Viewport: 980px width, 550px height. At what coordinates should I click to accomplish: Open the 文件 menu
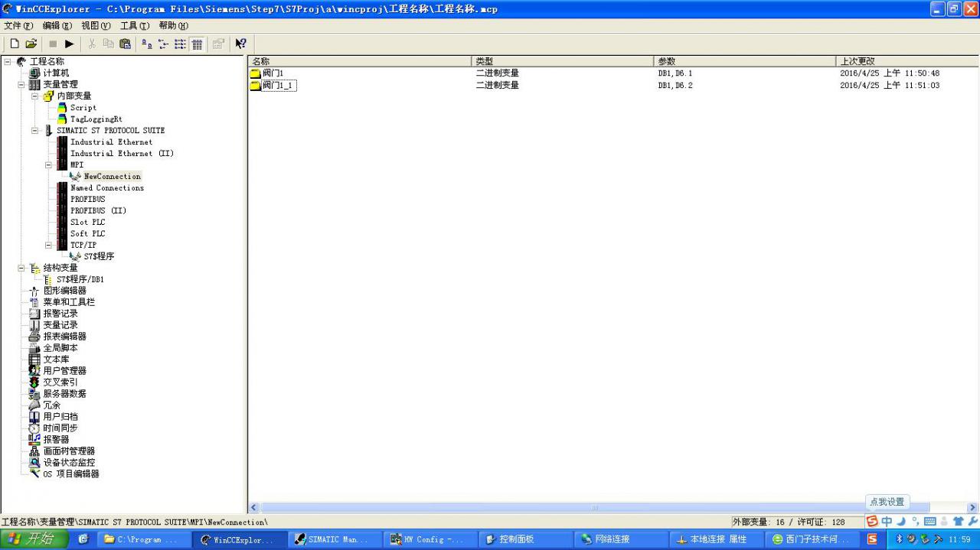18,25
